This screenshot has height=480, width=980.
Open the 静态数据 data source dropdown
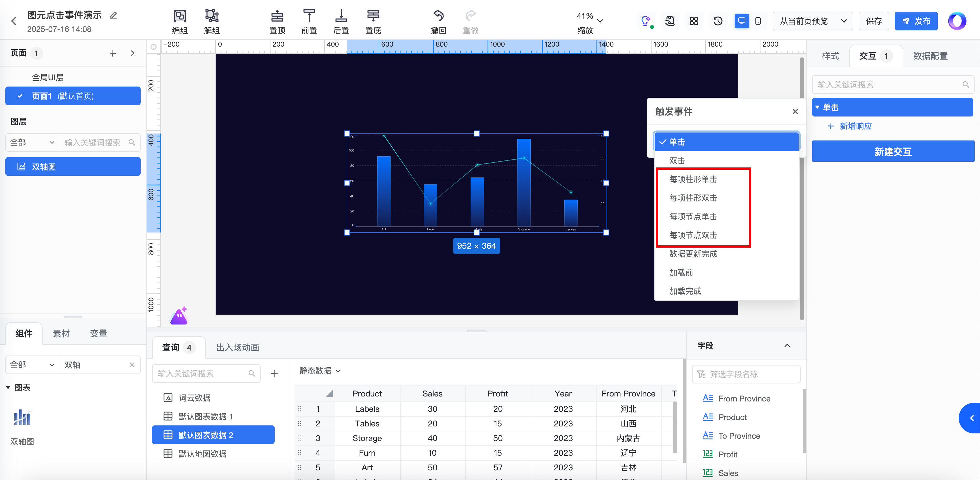pyautogui.click(x=320, y=370)
